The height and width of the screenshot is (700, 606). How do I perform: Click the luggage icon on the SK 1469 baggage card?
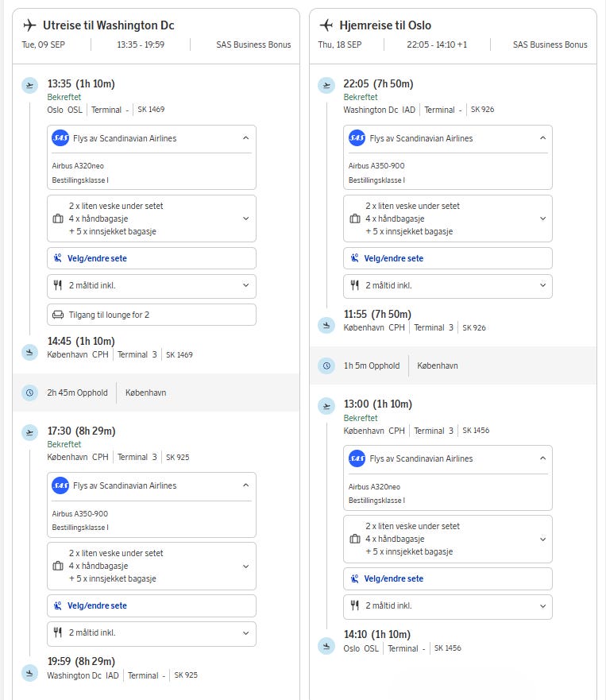click(x=57, y=219)
